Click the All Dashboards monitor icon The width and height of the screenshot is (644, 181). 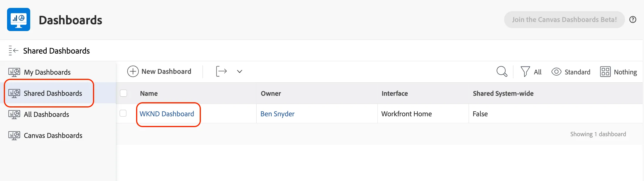pos(14,114)
